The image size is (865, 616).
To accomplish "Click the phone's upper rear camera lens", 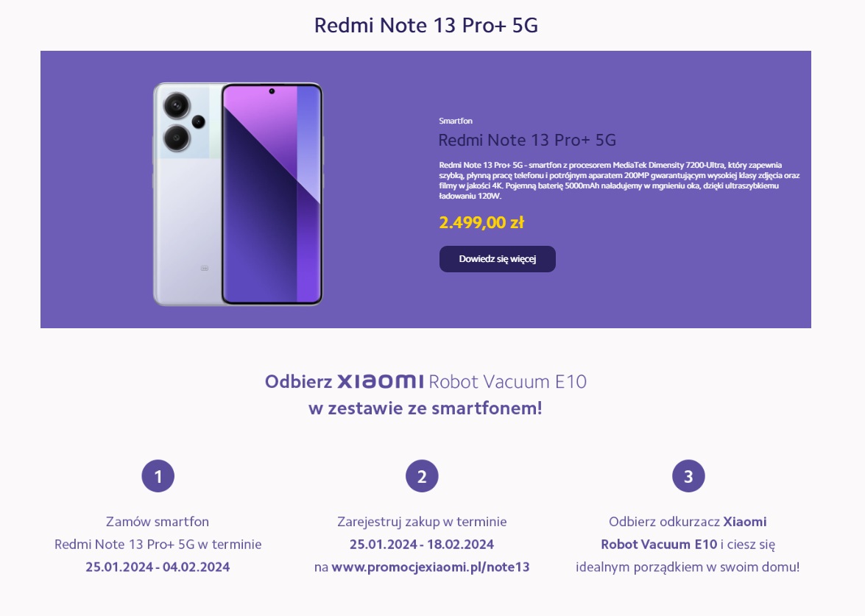I will [x=177, y=106].
